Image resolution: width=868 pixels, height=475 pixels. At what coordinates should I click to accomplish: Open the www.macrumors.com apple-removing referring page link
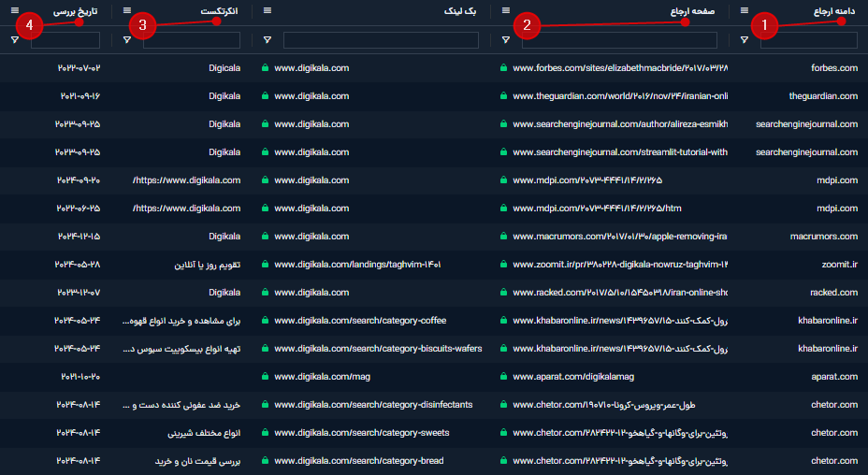tap(620, 237)
